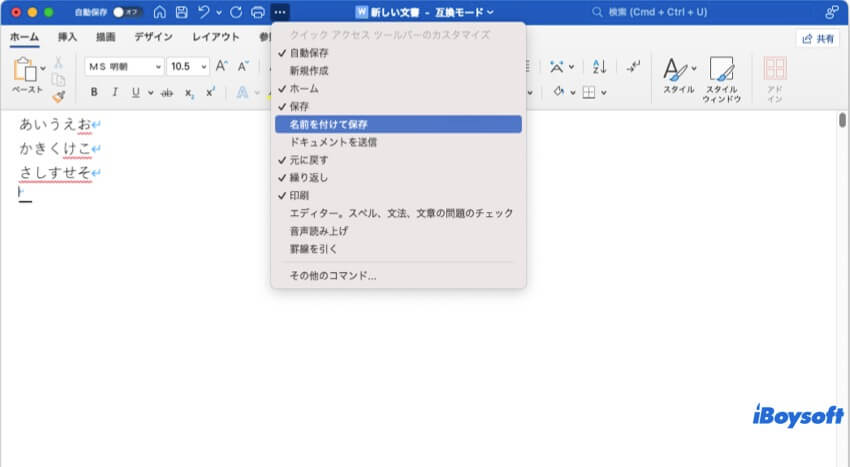Toggle Underline formatting

[136, 92]
